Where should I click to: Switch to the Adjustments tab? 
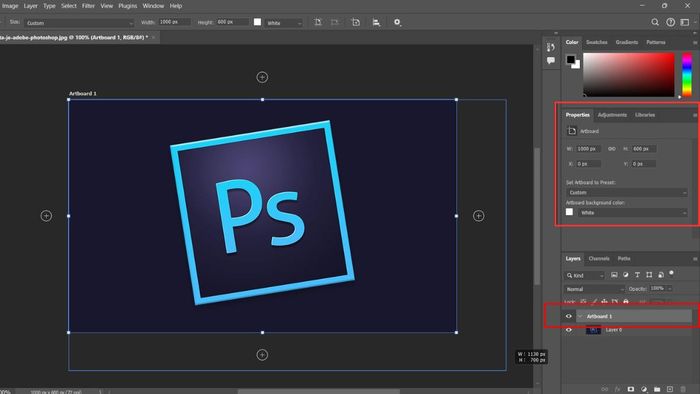(612, 115)
